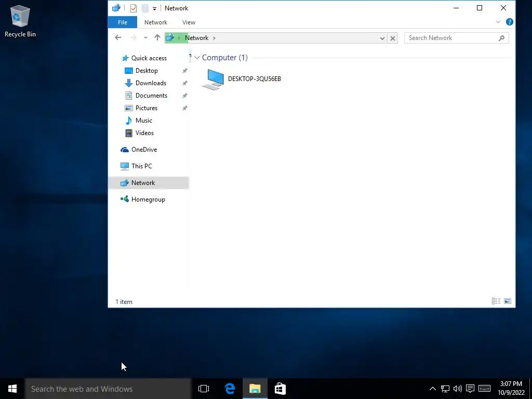Maximize the Network window

coord(480,8)
